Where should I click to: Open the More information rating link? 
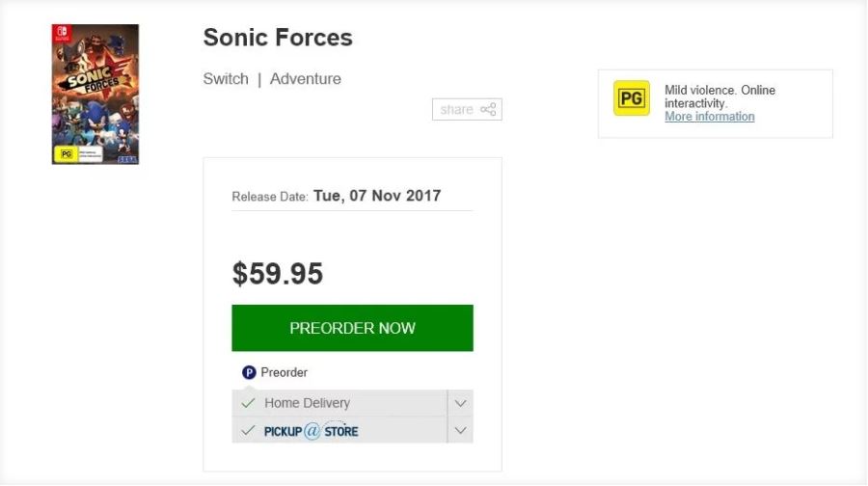710,117
